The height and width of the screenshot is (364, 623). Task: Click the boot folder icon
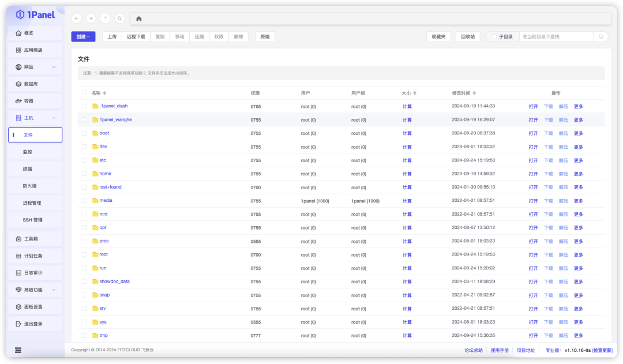pos(95,133)
